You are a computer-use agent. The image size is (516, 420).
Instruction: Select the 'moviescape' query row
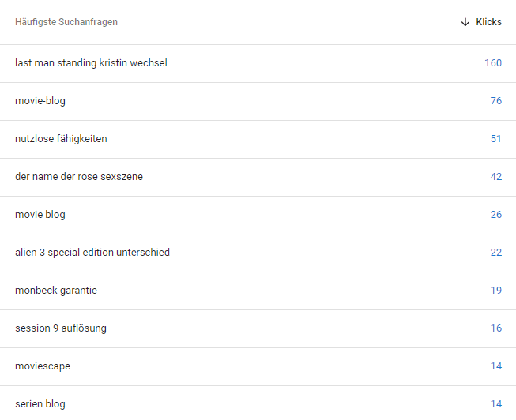[x=43, y=366]
